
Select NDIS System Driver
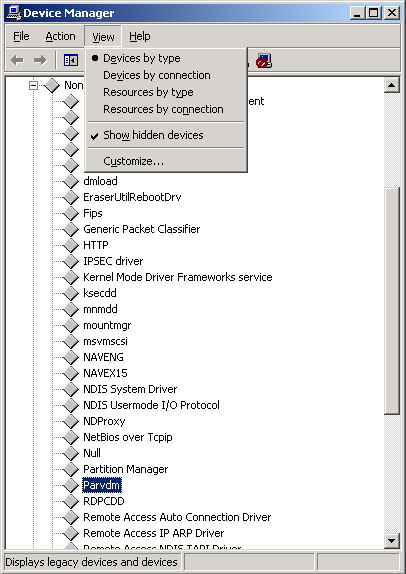(x=130, y=389)
